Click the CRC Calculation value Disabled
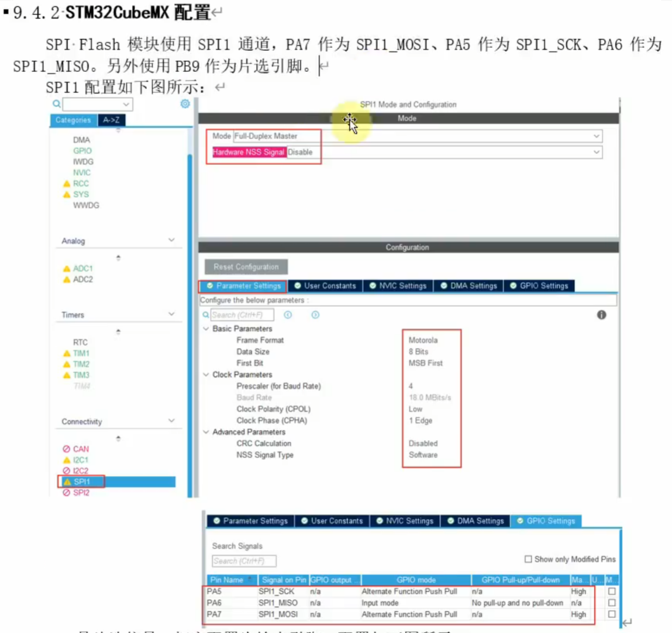This screenshot has height=633, width=672. 423,443
